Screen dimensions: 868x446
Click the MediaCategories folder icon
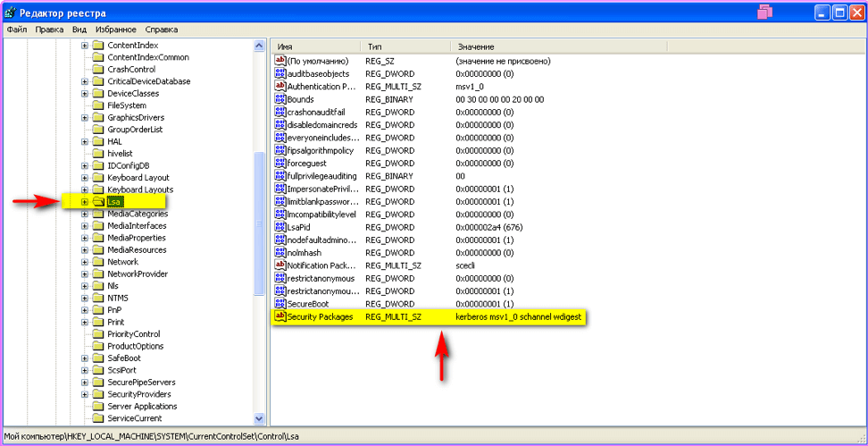pyautogui.click(x=98, y=214)
